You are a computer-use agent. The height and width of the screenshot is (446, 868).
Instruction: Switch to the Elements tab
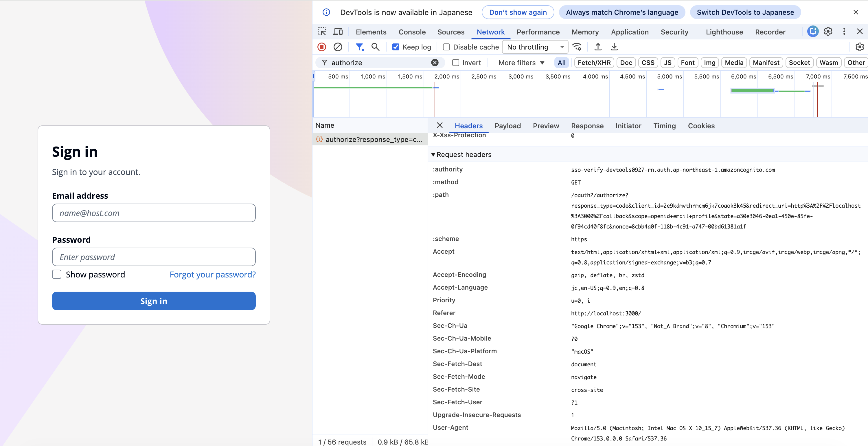pyautogui.click(x=371, y=32)
